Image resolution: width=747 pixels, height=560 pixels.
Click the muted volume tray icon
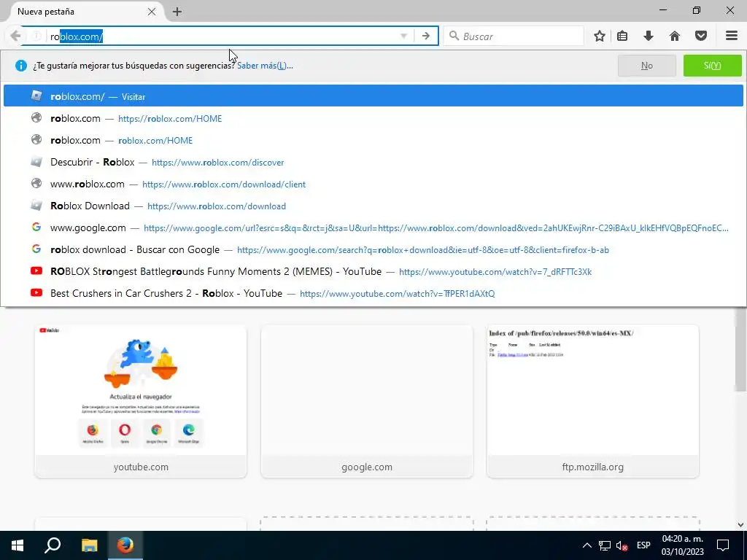[x=622, y=545]
